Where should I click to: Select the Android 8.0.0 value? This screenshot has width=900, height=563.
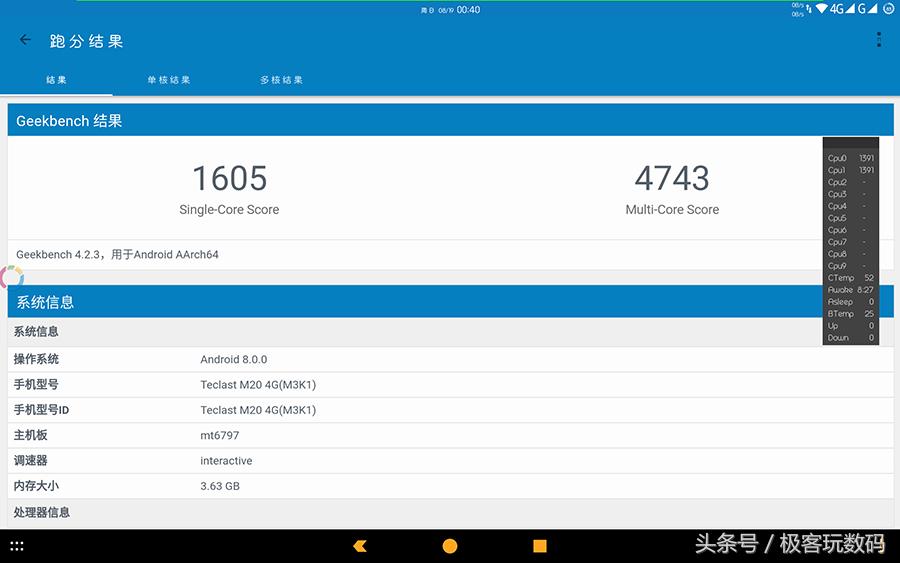234,359
